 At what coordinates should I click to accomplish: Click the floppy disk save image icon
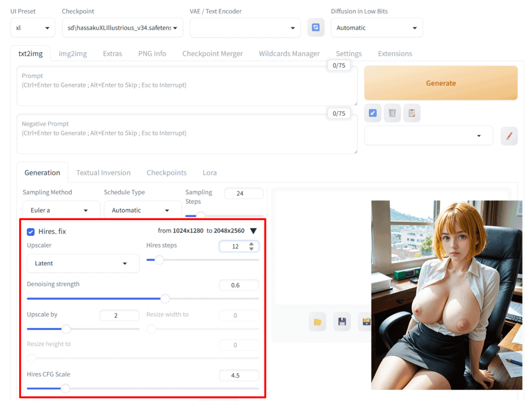click(x=342, y=321)
